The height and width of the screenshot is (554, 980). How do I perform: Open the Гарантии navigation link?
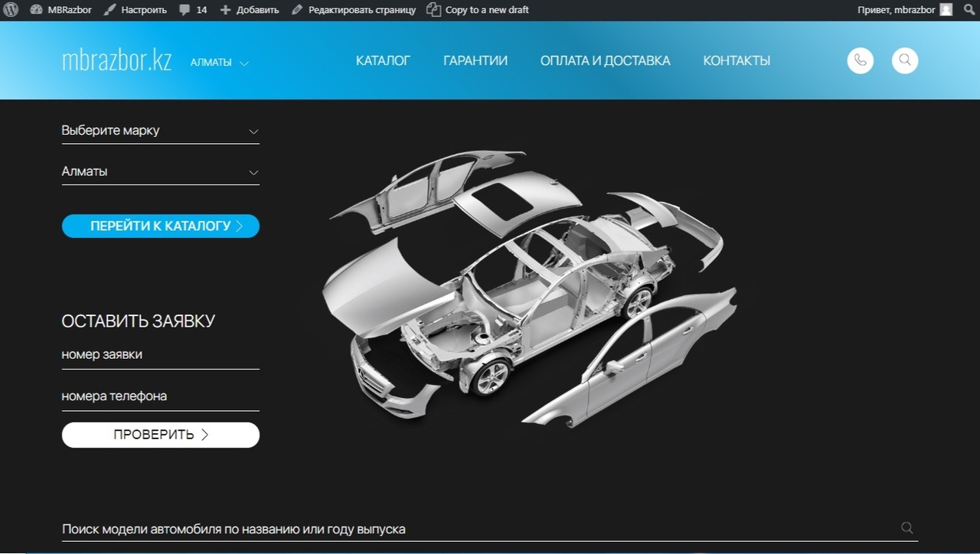click(475, 60)
